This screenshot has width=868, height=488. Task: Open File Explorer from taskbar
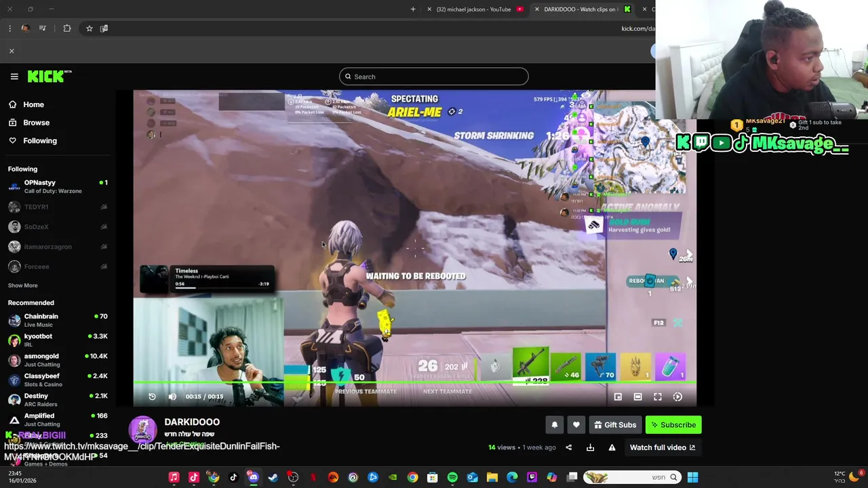(492, 478)
